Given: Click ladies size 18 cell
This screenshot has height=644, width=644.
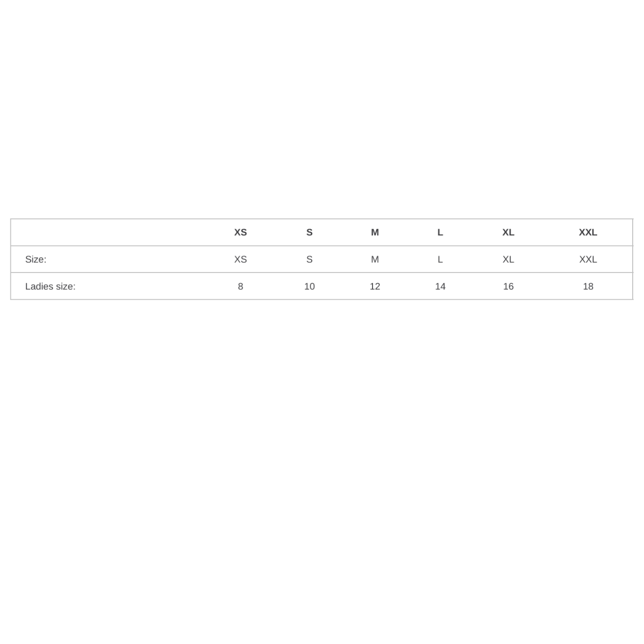Looking at the screenshot, I should pos(588,286).
